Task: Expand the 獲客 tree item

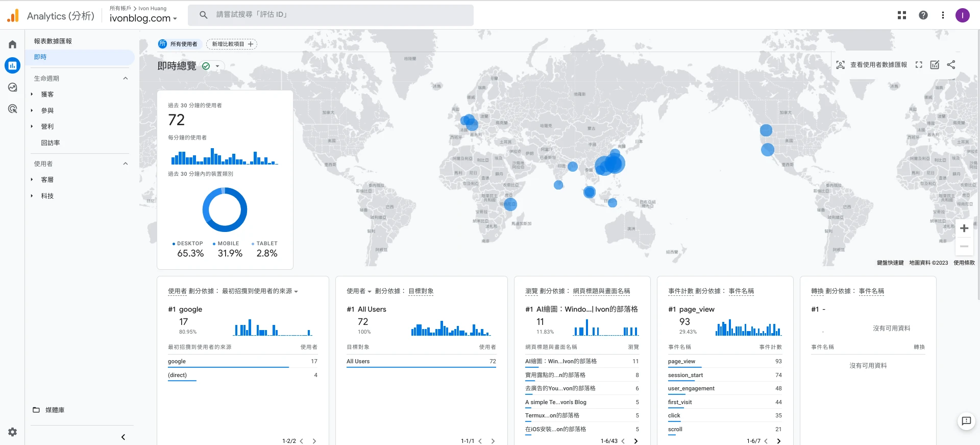Action: pyautogui.click(x=32, y=95)
